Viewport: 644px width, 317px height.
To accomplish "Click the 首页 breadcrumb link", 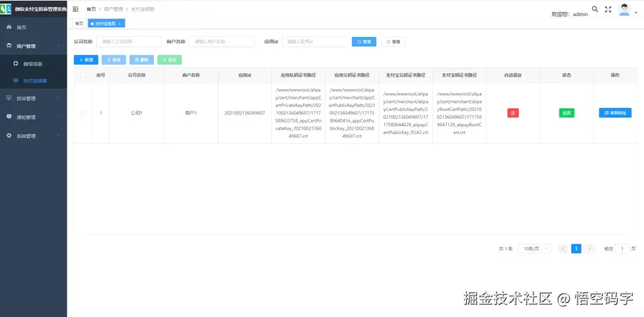I will (91, 9).
